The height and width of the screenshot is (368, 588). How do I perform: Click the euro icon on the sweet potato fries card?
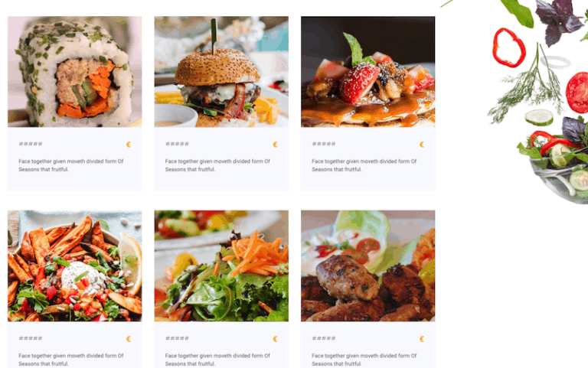coord(129,339)
